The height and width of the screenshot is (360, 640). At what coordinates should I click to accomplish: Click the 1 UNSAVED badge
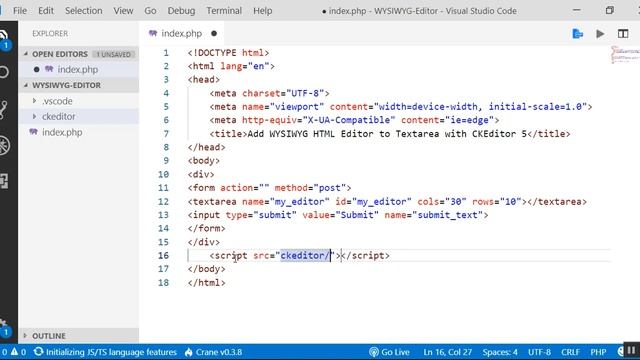click(114, 54)
